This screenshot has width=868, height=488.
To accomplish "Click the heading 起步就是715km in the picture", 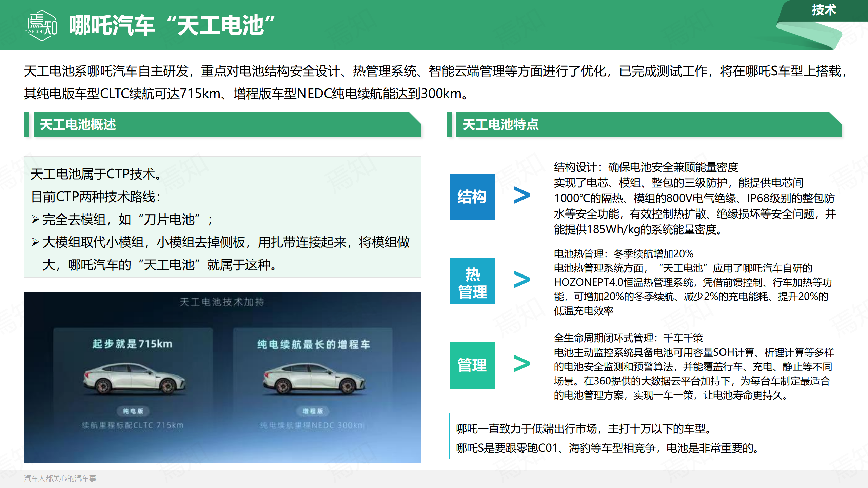I will coord(133,344).
